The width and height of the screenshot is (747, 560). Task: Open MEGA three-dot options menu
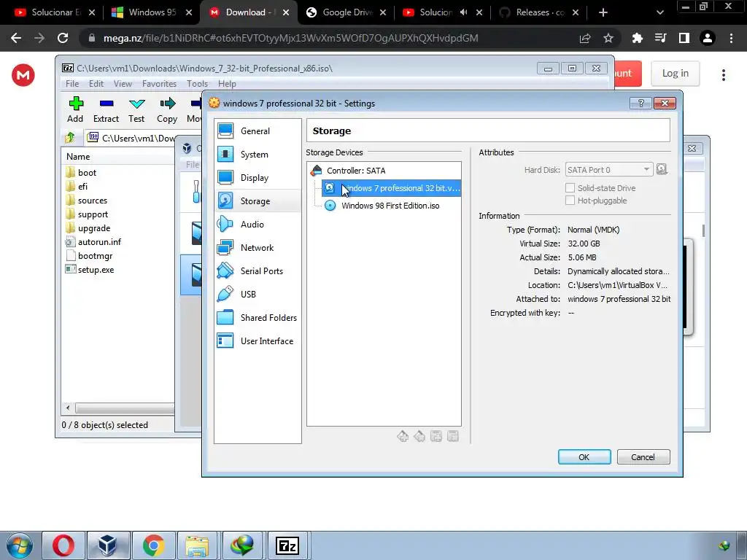pyautogui.click(x=723, y=75)
